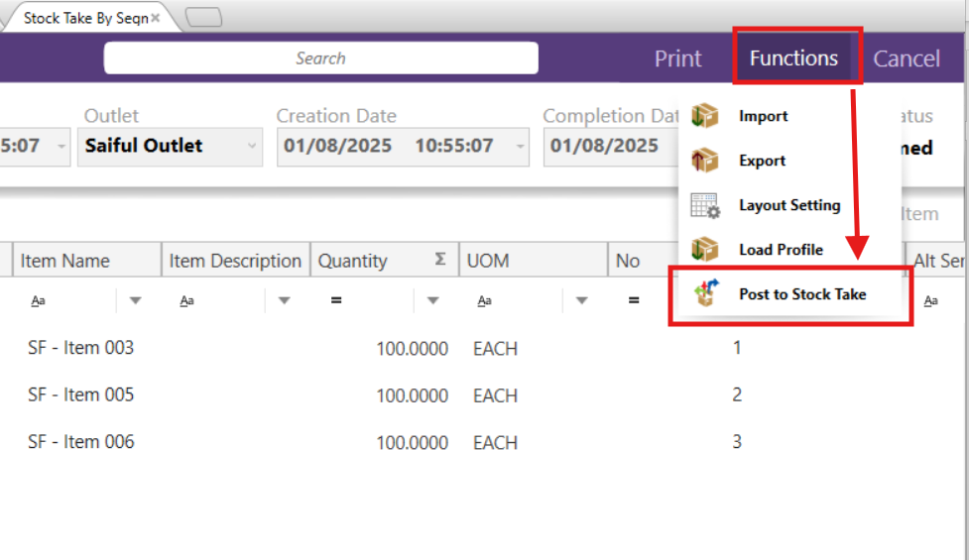
Task: Click the Import box icon
Action: point(704,116)
